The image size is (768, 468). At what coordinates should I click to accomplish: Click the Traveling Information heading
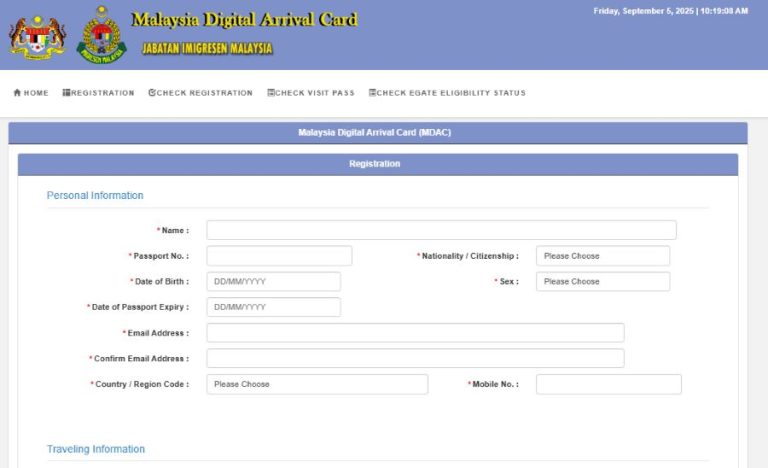[x=96, y=449]
